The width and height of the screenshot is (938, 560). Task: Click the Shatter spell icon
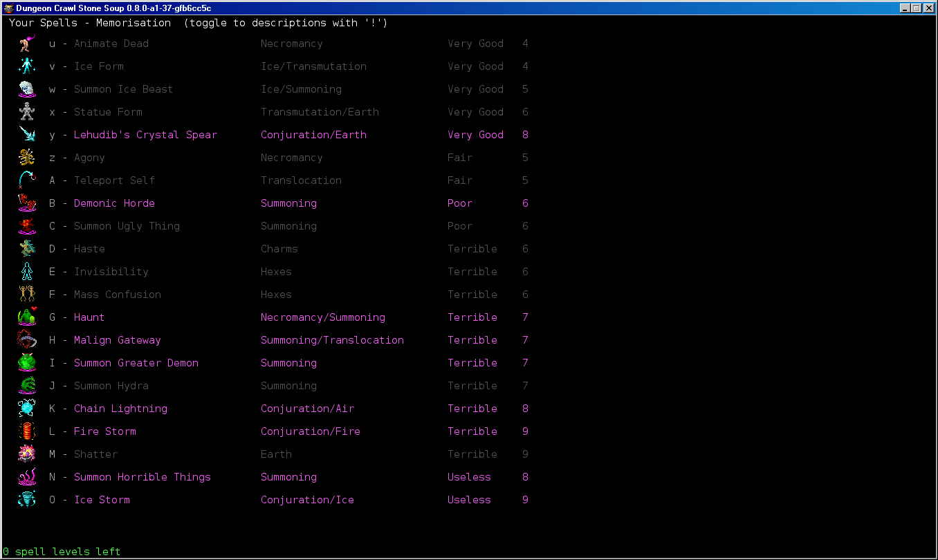[x=27, y=454]
